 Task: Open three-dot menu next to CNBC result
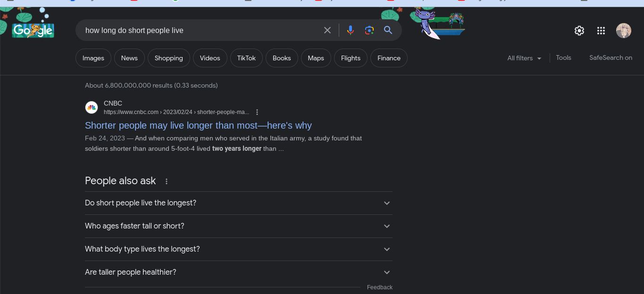[257, 112]
